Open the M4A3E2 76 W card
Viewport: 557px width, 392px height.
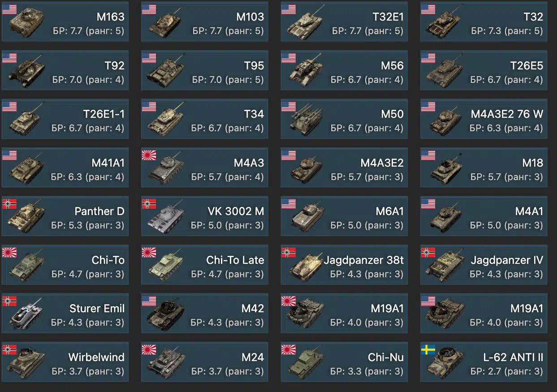tap(484, 119)
